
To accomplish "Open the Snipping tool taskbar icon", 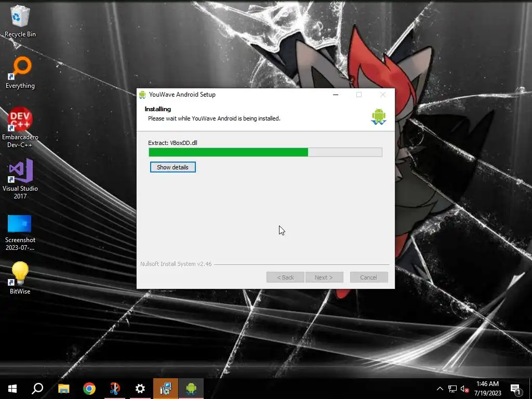I will pyautogui.click(x=115, y=389).
